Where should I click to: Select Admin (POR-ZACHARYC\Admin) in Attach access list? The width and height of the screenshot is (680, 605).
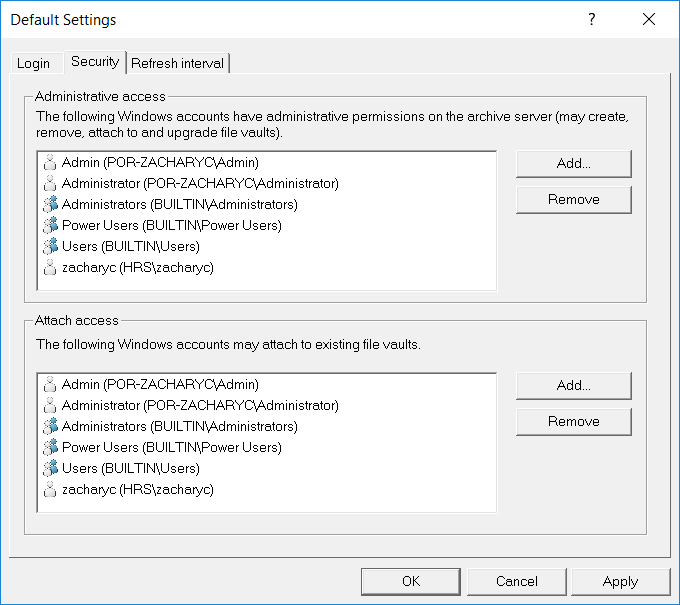(x=160, y=385)
